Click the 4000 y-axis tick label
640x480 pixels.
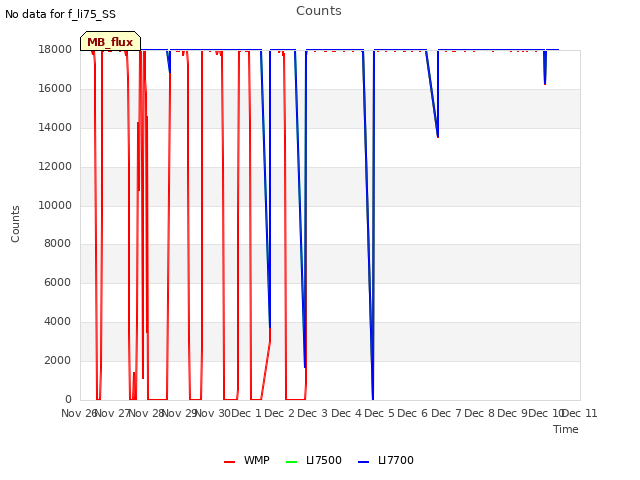pyautogui.click(x=58, y=322)
